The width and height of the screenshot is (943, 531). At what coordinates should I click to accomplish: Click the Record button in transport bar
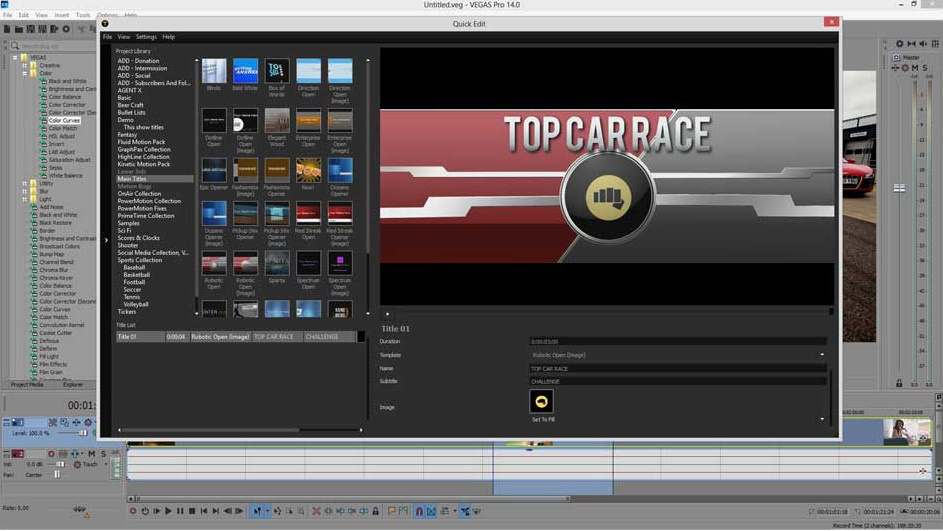click(133, 511)
